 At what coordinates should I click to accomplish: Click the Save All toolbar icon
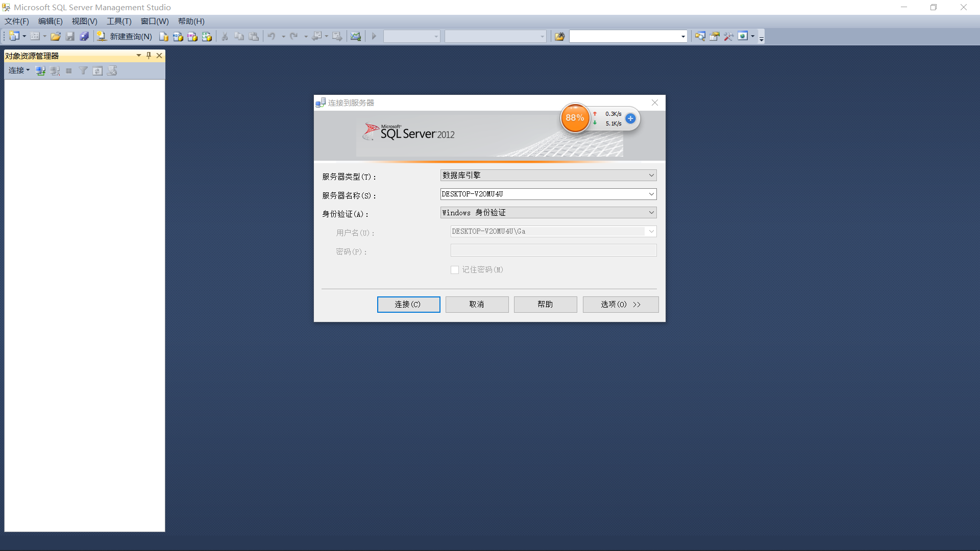click(x=84, y=36)
